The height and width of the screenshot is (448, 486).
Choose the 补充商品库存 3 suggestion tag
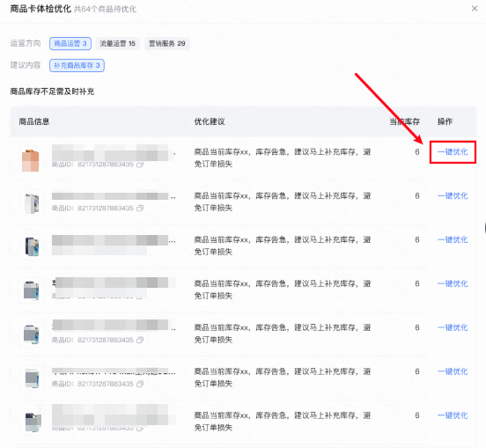click(77, 65)
